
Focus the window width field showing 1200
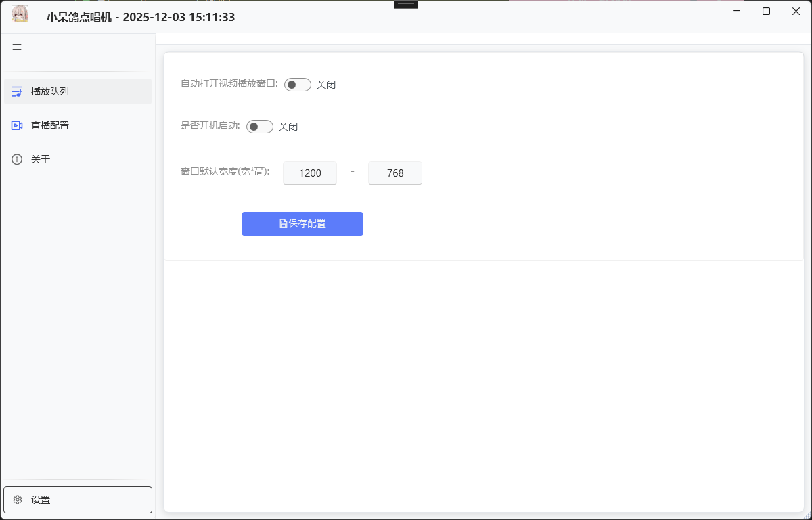click(x=310, y=173)
